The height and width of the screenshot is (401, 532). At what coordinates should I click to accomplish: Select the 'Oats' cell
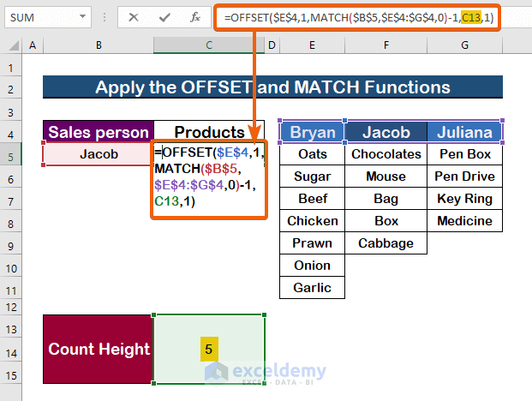pos(312,154)
